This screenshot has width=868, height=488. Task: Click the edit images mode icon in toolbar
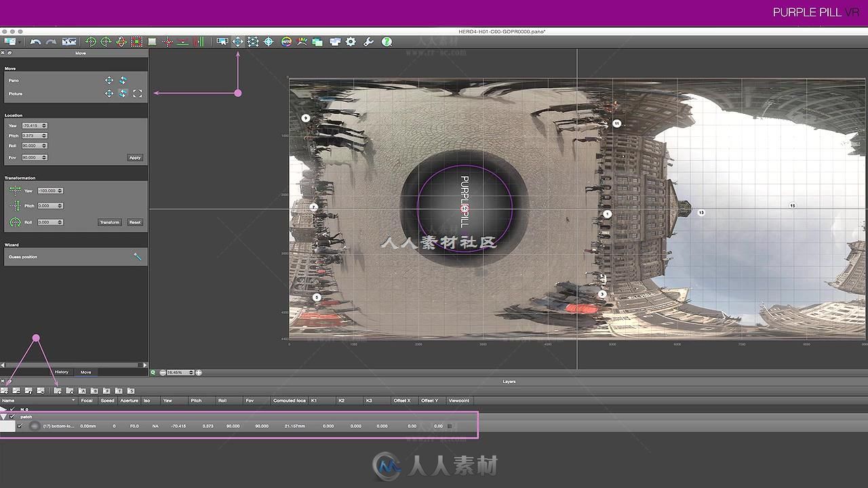click(x=222, y=42)
